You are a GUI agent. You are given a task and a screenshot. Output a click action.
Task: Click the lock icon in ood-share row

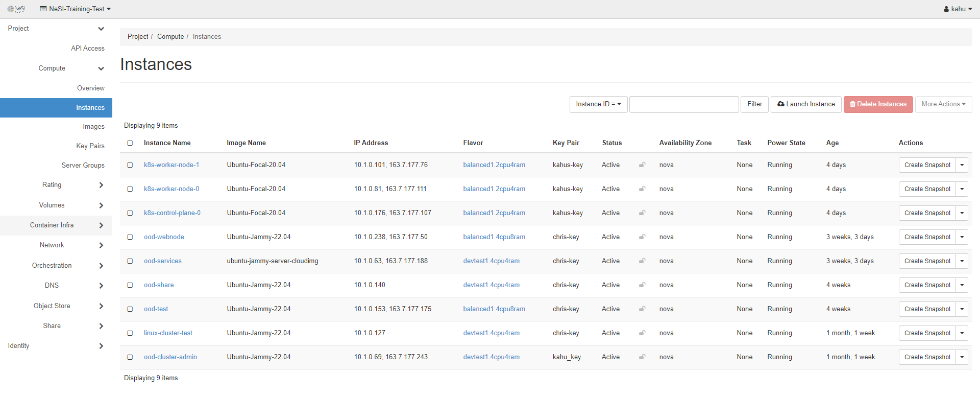pyautogui.click(x=642, y=285)
